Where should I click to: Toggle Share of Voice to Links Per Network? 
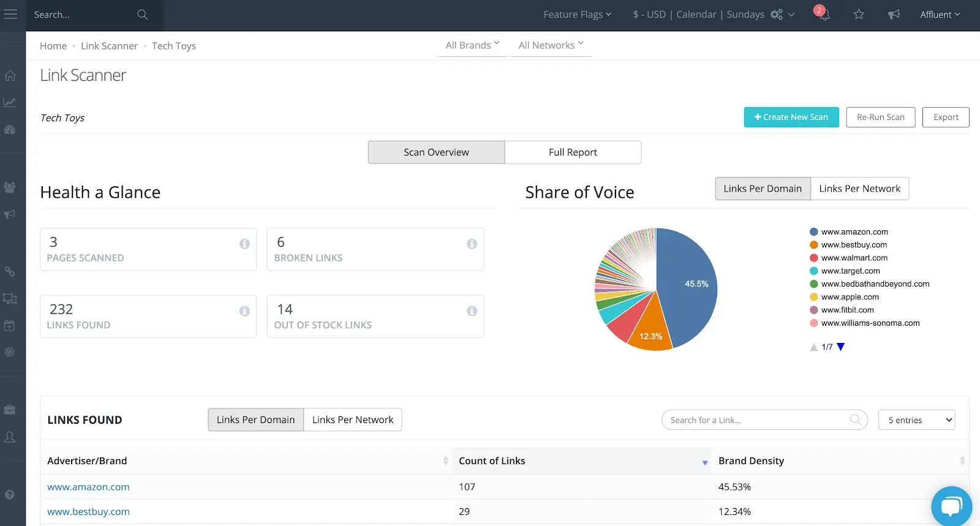pyautogui.click(x=859, y=189)
